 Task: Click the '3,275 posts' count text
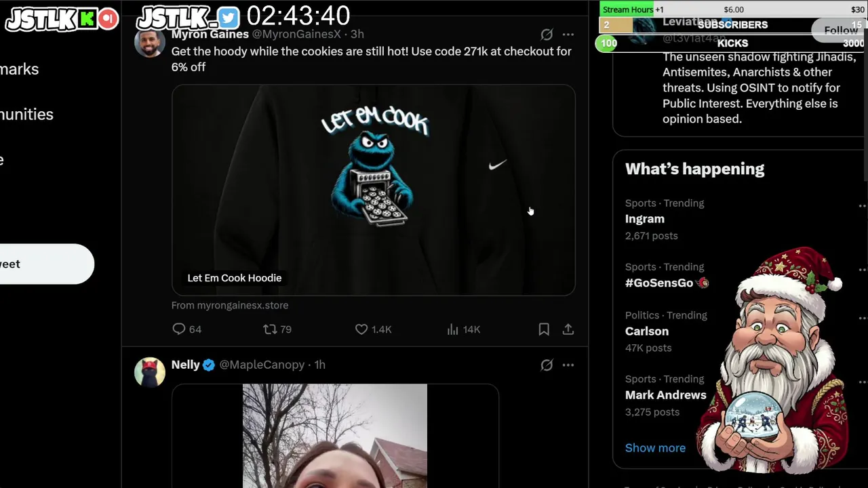click(652, 412)
